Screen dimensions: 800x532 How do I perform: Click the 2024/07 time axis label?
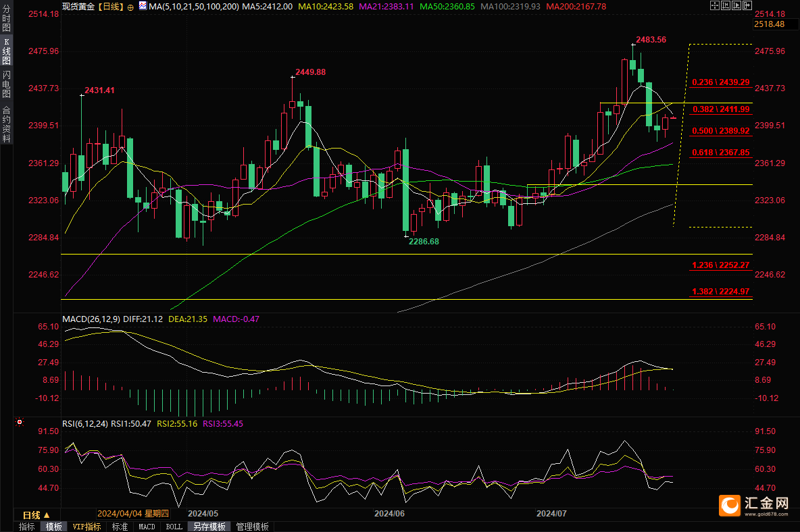pyautogui.click(x=551, y=514)
